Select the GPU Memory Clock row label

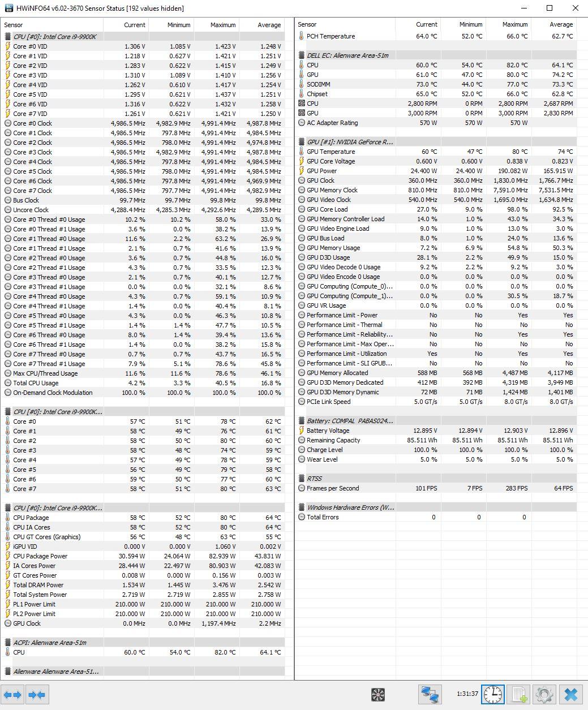pos(332,190)
